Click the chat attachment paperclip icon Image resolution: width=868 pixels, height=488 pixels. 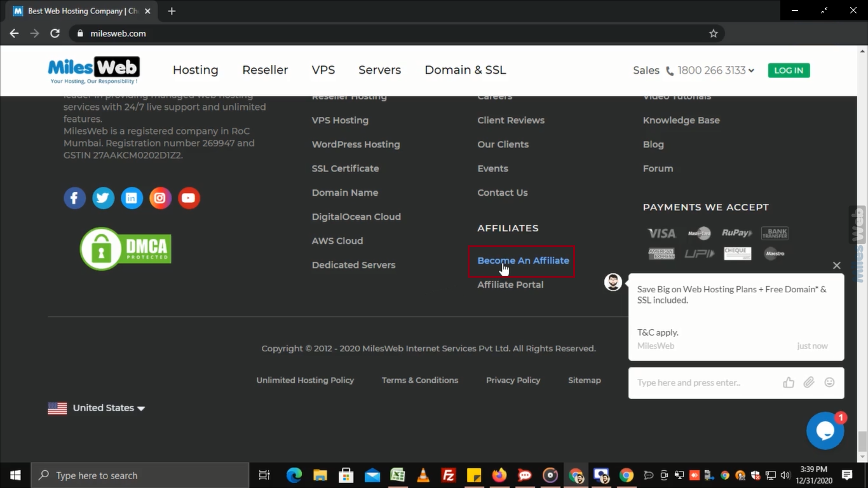809,383
